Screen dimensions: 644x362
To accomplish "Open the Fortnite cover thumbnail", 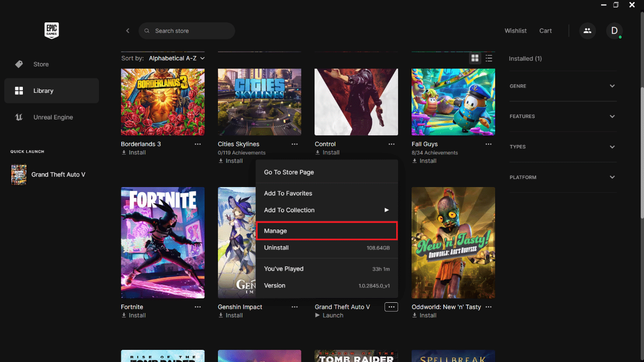I will coord(162,243).
